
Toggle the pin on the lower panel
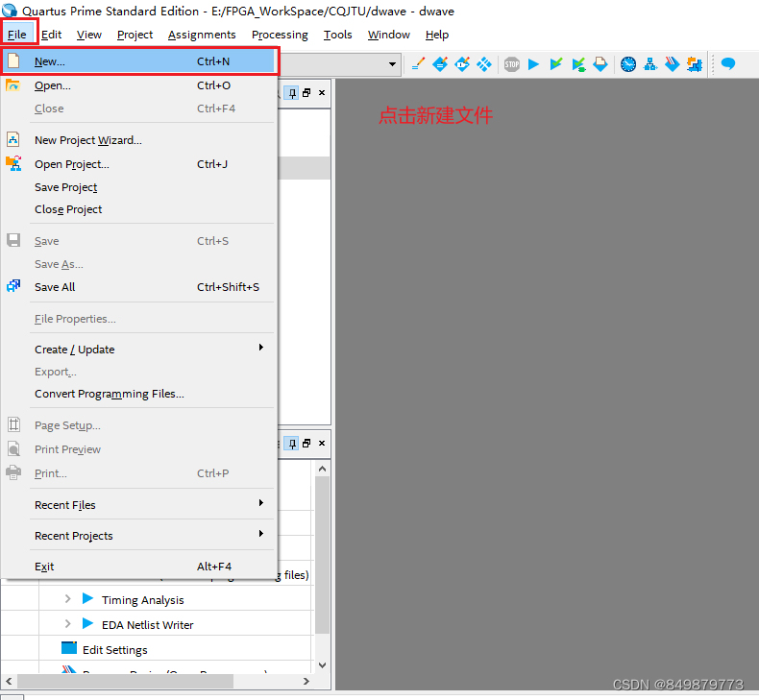pos(291,443)
